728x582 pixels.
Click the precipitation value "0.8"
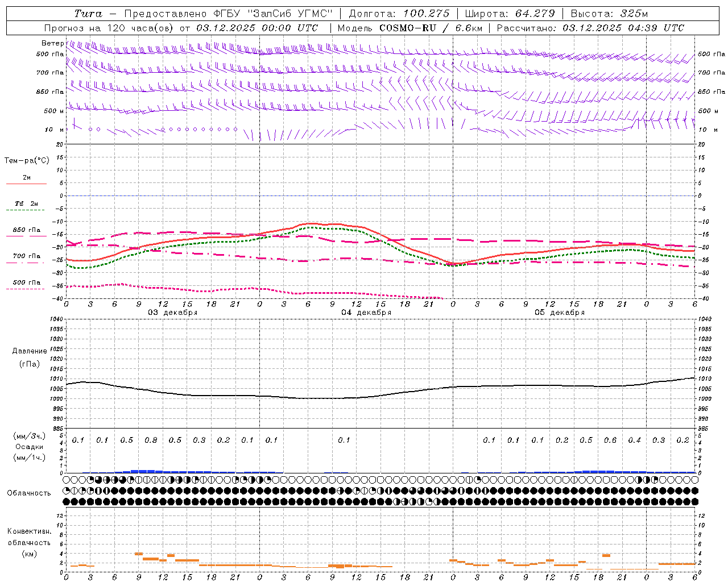(x=151, y=440)
